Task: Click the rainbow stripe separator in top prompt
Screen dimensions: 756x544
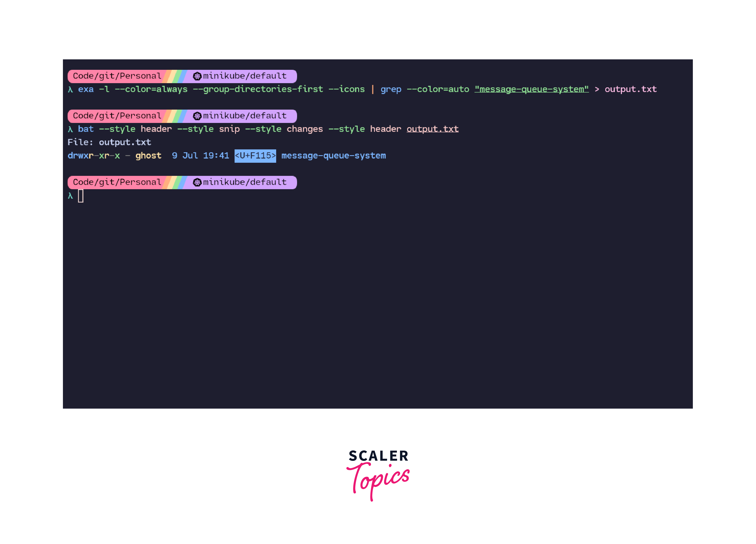Action: pos(174,76)
